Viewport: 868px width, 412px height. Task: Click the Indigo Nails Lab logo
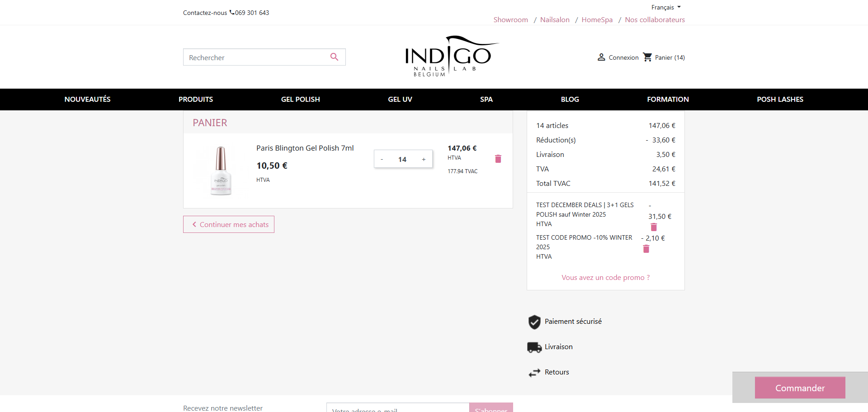point(452,56)
